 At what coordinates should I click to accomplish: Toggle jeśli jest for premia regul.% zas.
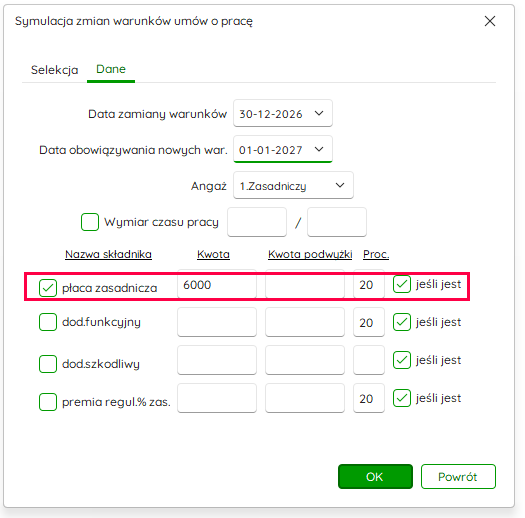tap(402, 398)
